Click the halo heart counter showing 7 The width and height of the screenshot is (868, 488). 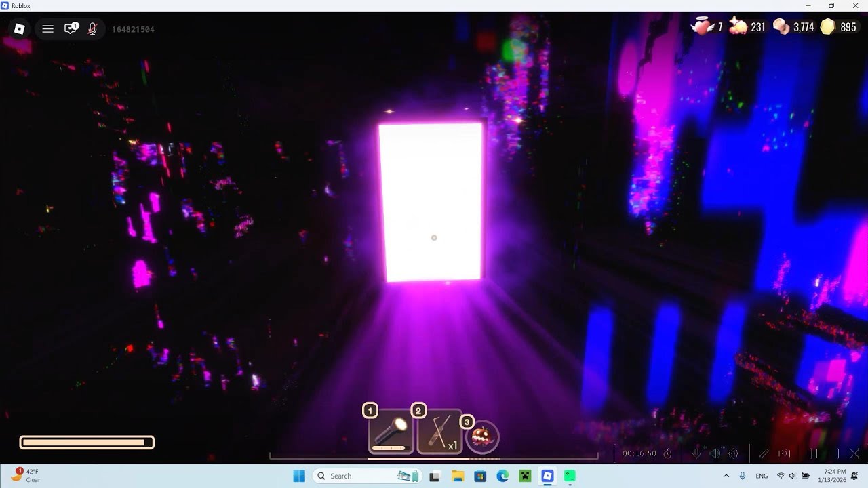tap(706, 27)
